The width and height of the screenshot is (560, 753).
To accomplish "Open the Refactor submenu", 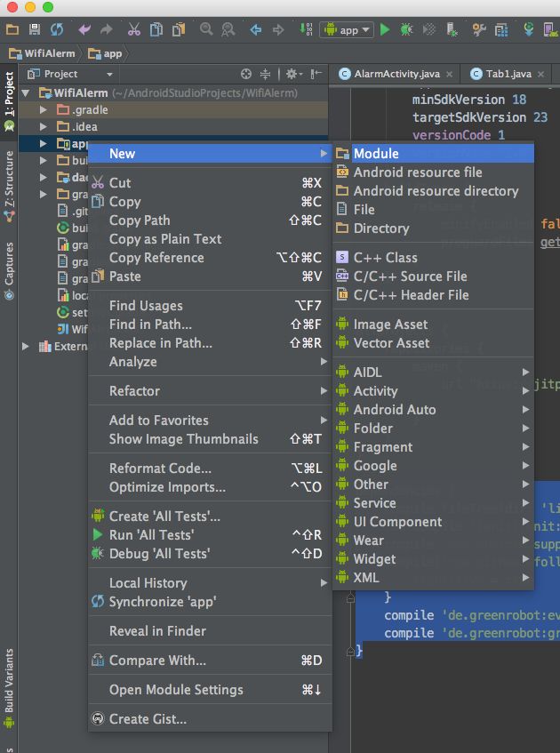I will [211, 391].
